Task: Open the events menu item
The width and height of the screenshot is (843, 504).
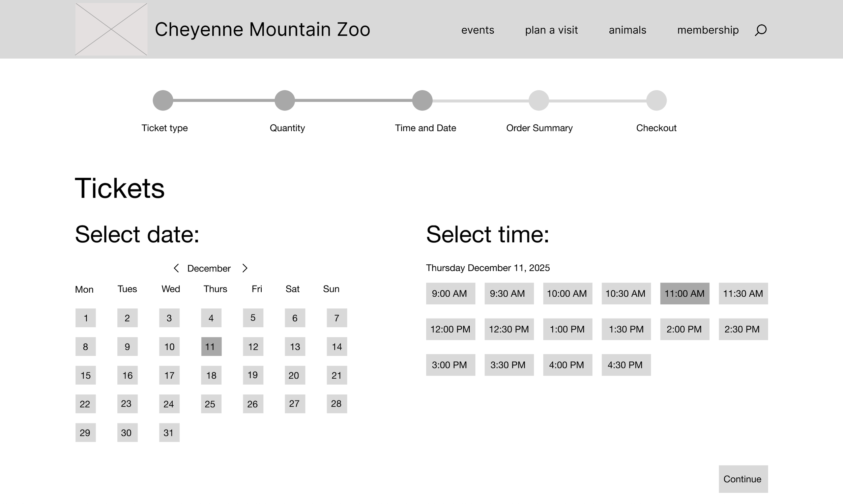Action: point(477,30)
